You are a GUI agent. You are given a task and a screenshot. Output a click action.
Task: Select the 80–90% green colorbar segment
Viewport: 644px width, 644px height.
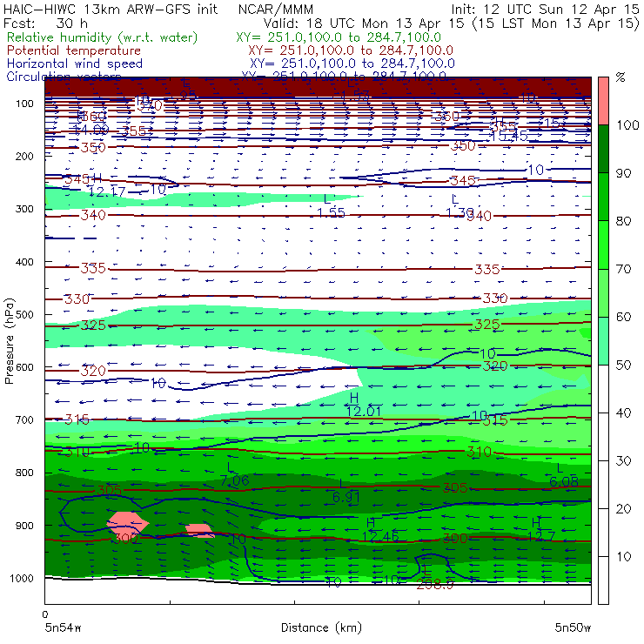tap(603, 197)
